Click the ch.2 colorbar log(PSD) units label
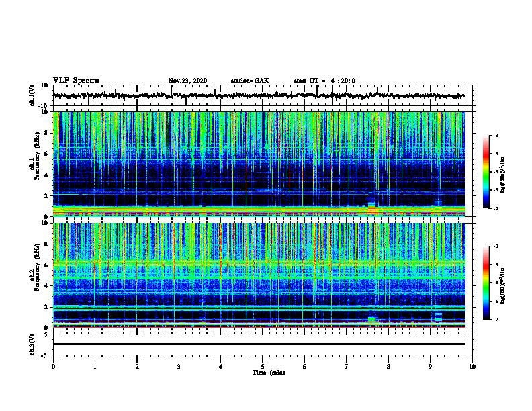The image size is (532, 411). point(503,286)
